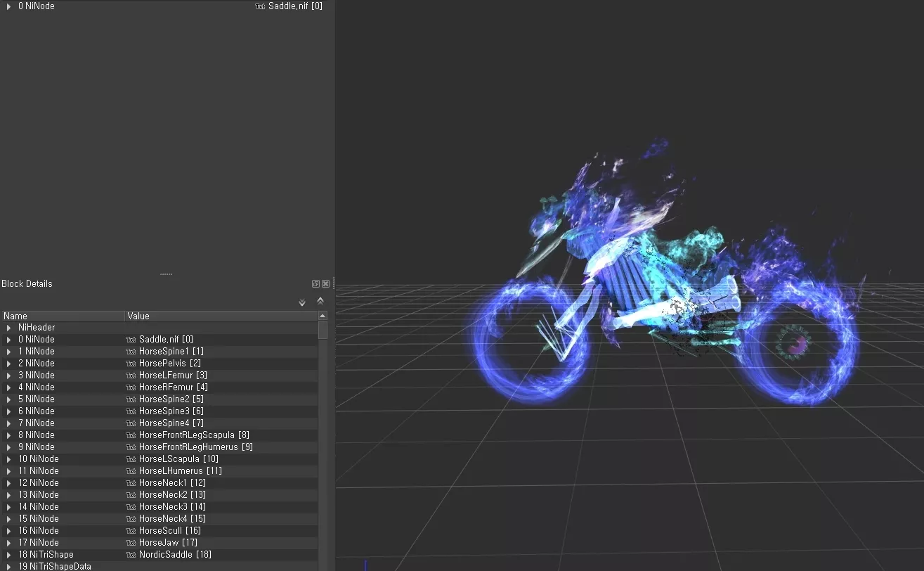The width and height of the screenshot is (924, 571).
Task: Click Txt icon beside HorseSpine3 value
Action: coord(131,411)
